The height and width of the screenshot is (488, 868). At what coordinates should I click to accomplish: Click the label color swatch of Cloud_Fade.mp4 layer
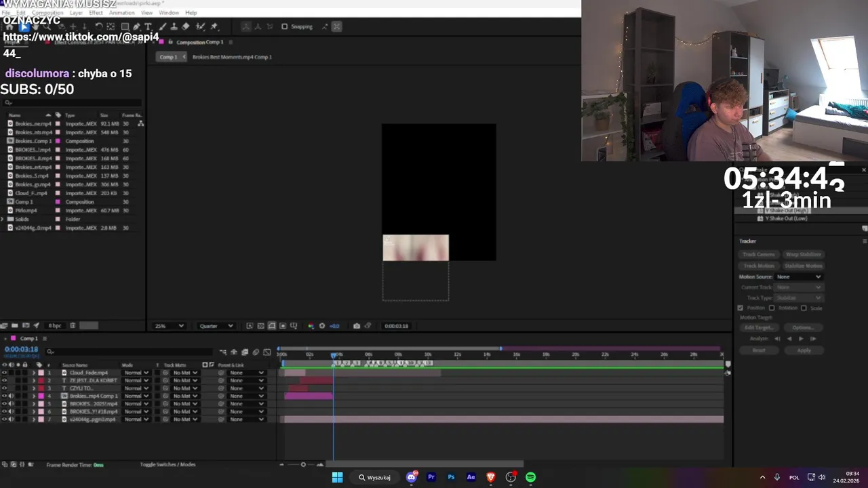[x=41, y=373]
